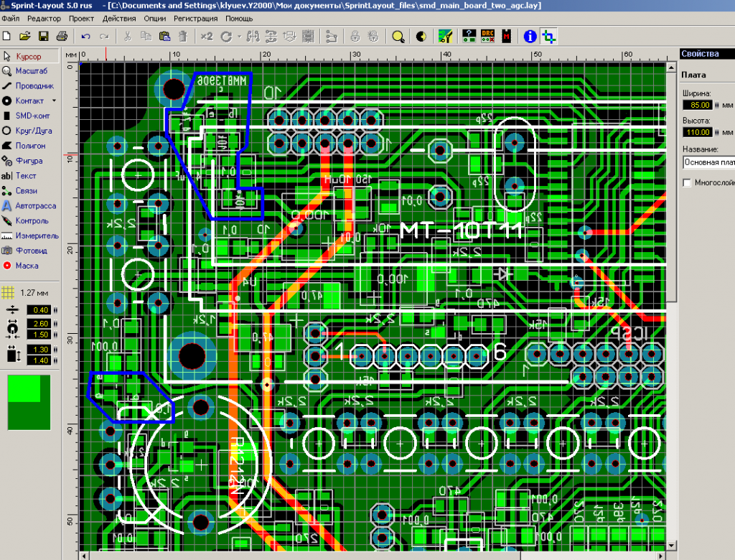Click the Ширина 85.00 width field
735x560 pixels.
[697, 105]
